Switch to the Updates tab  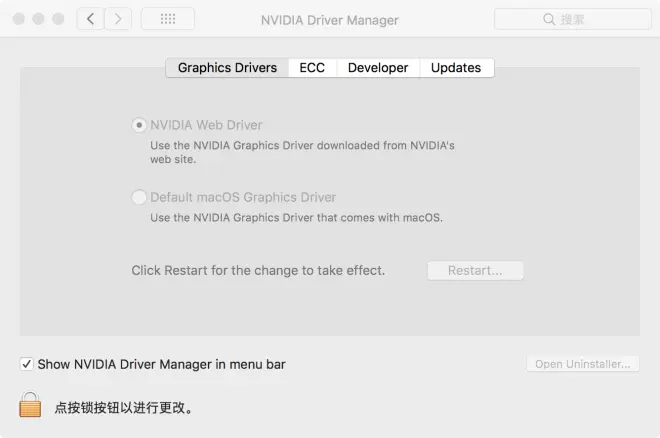[x=456, y=68]
